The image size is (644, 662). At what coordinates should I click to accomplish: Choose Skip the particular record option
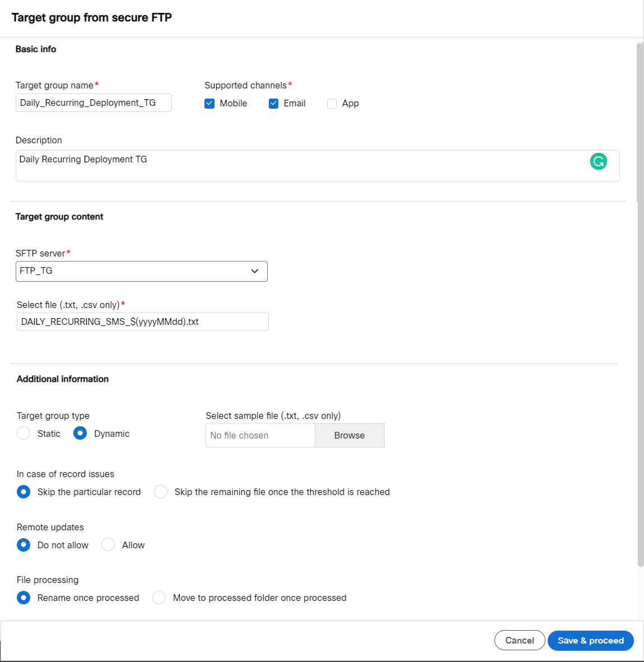coord(24,492)
